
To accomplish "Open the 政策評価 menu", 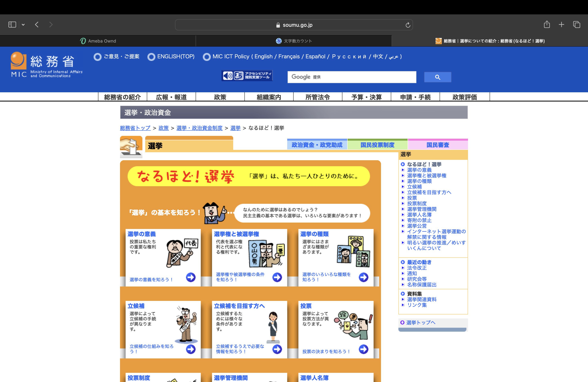I will click(465, 97).
